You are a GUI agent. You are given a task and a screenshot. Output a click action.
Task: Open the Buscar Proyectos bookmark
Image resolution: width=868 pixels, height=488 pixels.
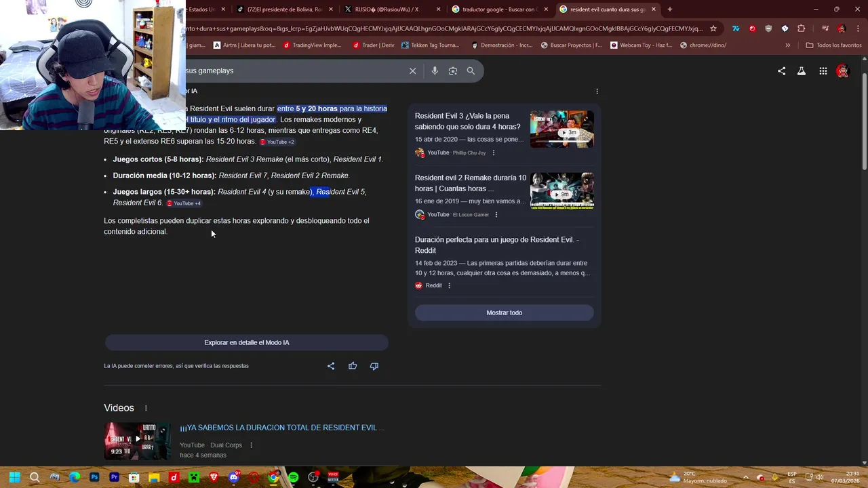coord(571,45)
